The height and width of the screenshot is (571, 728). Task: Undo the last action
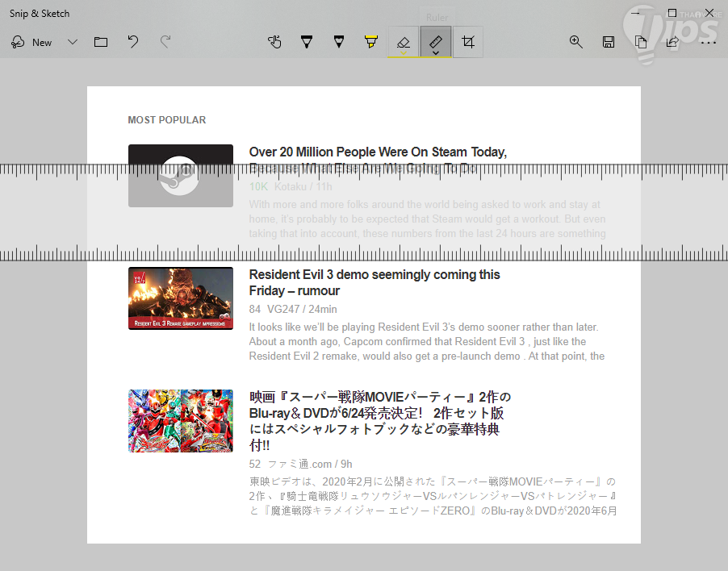point(133,42)
